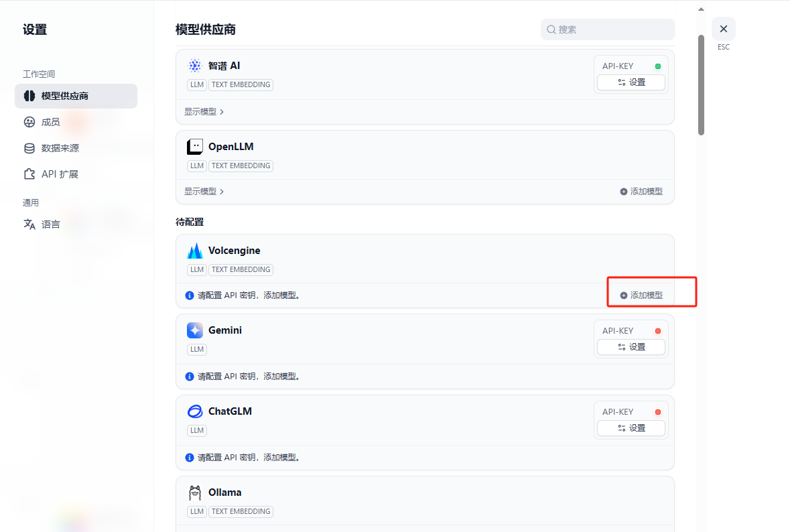Click 添加模型 in the Volcengine card
790x532 pixels.
(x=641, y=295)
